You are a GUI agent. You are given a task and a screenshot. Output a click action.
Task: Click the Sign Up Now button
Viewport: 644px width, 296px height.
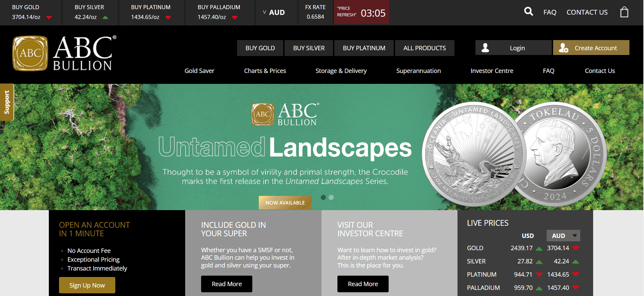87,285
